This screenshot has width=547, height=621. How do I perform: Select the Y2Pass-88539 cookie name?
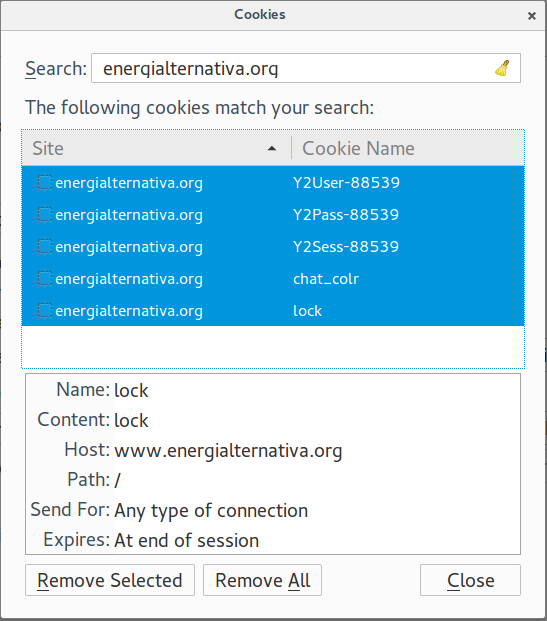pos(346,215)
